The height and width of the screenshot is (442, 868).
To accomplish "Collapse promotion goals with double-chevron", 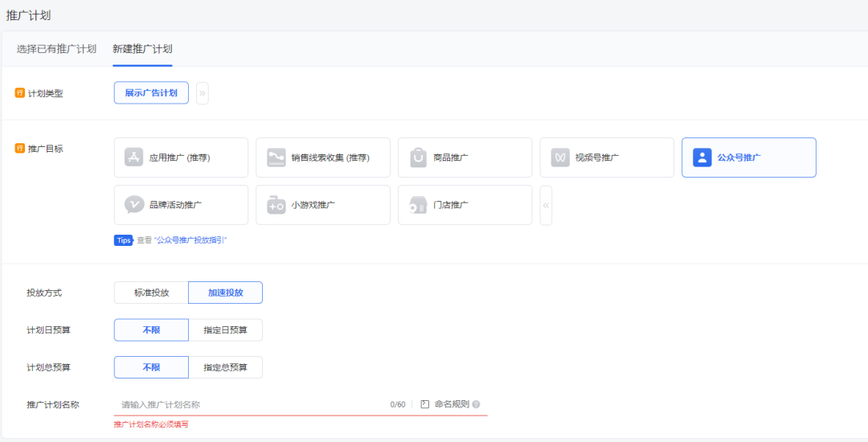I will click(x=546, y=205).
